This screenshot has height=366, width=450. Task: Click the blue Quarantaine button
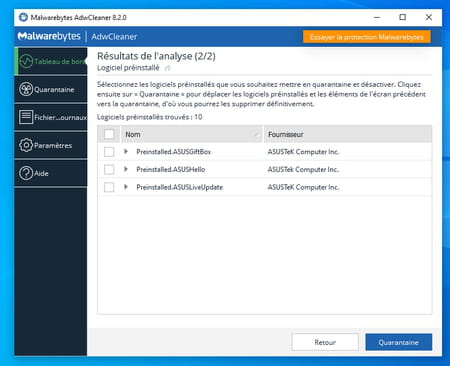pyautogui.click(x=398, y=342)
